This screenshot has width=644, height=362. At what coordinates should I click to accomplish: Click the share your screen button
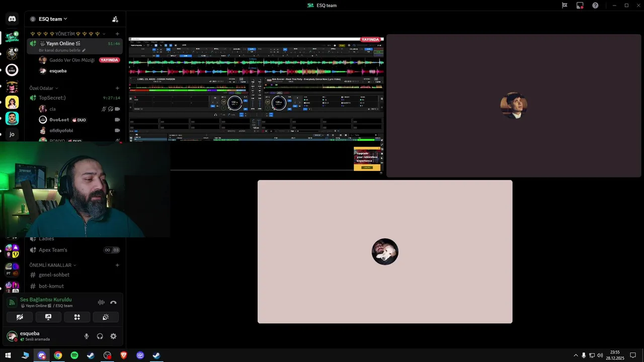coord(48,317)
